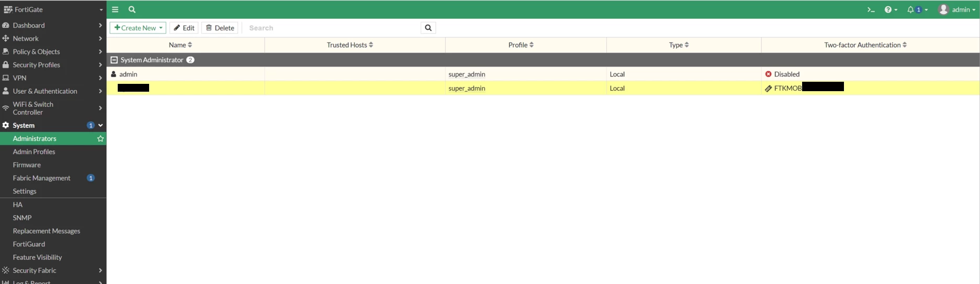980x284 pixels.
Task: Expand Security Profiles chevron
Action: (100, 64)
